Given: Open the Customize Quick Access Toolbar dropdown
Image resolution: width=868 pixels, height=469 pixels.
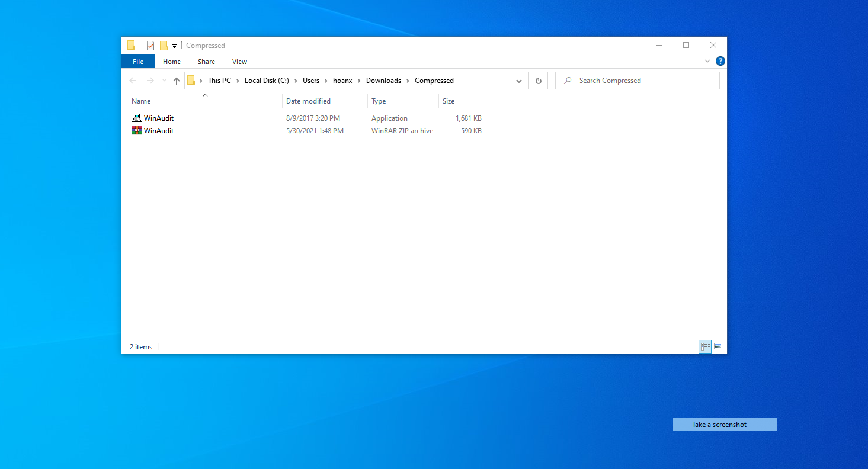Looking at the screenshot, I should 174,46.
